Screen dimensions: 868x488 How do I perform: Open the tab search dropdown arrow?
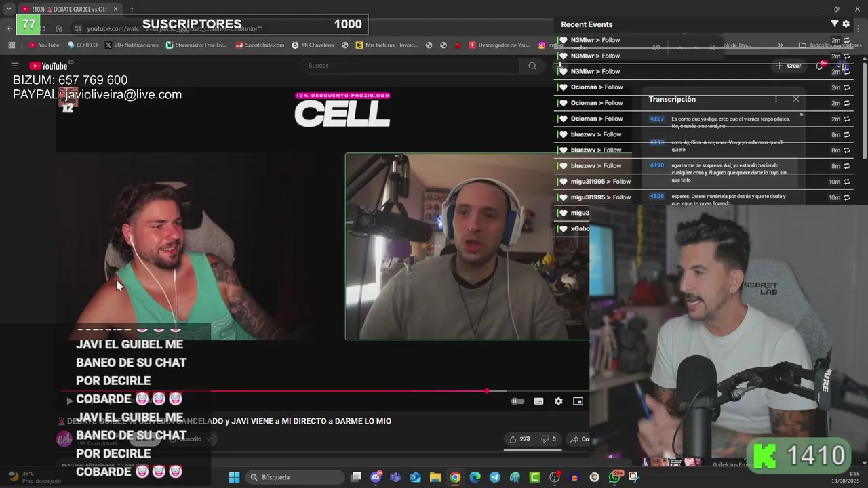pyautogui.click(x=8, y=9)
